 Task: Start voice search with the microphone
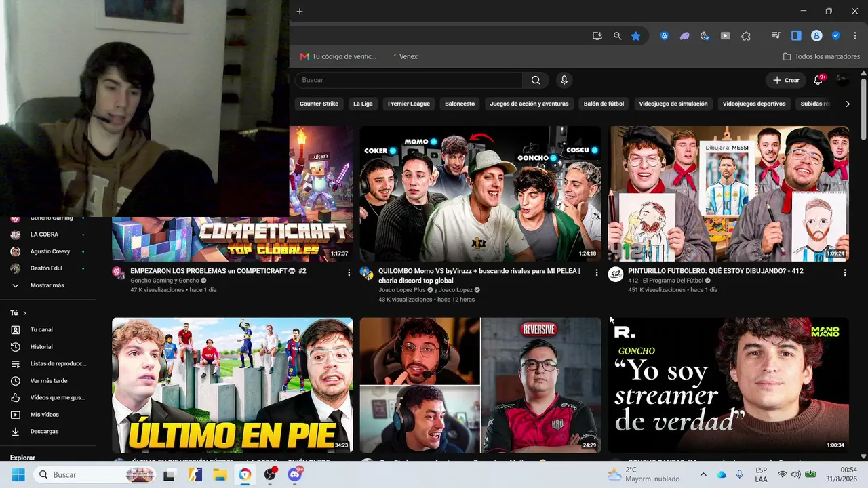pos(564,80)
